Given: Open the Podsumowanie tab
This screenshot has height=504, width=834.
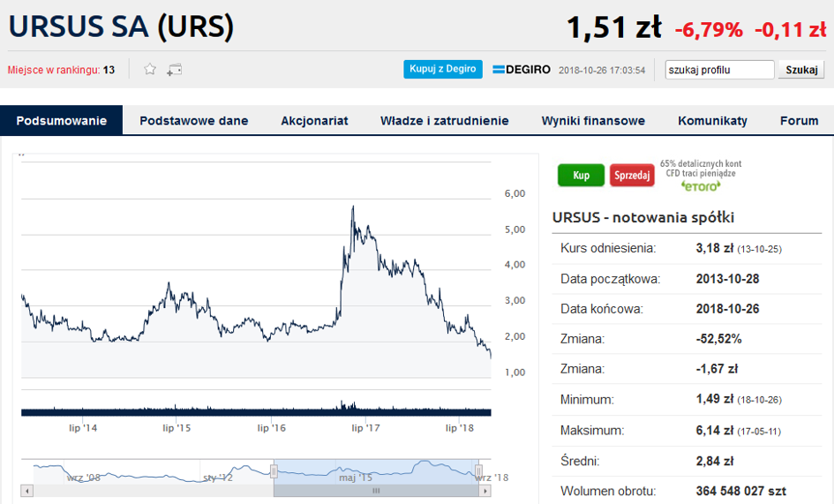Looking at the screenshot, I should [61, 120].
